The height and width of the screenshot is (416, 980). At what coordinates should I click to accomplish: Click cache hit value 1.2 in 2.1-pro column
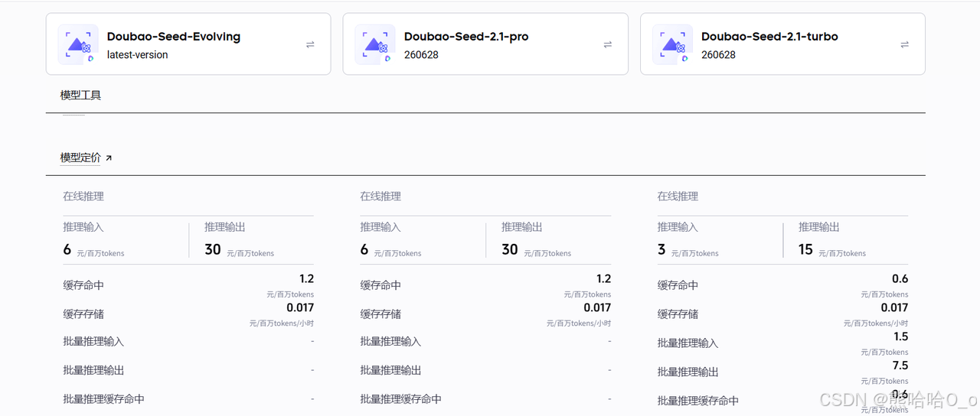[x=603, y=279]
